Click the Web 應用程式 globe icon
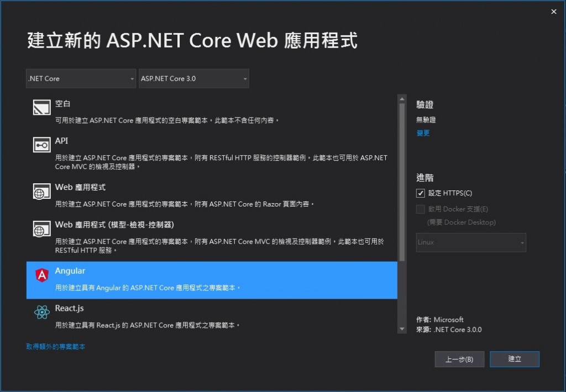The width and height of the screenshot is (566, 392). pyautogui.click(x=42, y=192)
